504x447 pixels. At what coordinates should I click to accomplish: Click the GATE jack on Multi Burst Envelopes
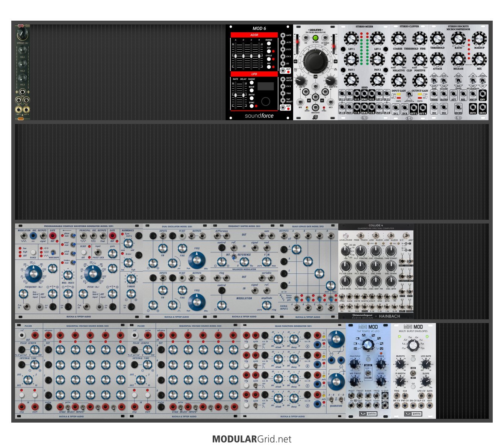click(x=430, y=396)
